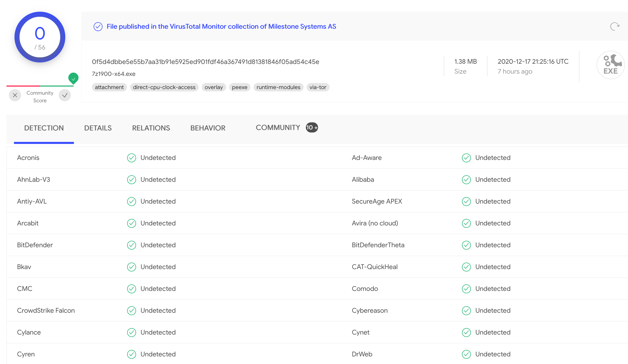This screenshot has width=628, height=364.
Task: Click the Acronis engine name
Action: click(28, 158)
